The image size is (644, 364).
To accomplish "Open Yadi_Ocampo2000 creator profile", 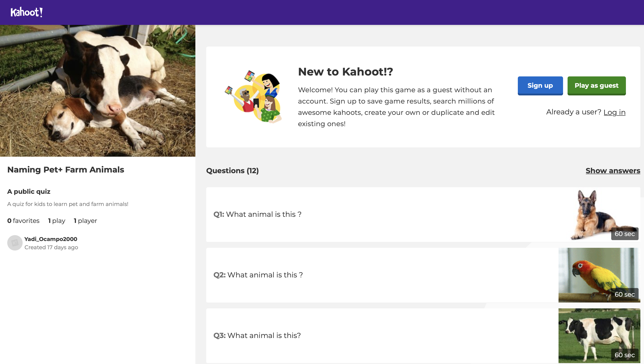I will pyautogui.click(x=51, y=239).
